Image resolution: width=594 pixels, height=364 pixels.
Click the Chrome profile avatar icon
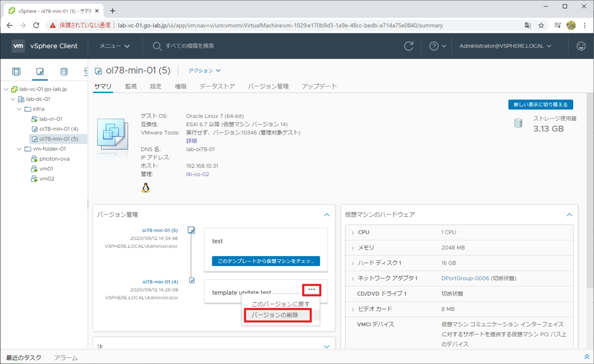tap(571, 25)
